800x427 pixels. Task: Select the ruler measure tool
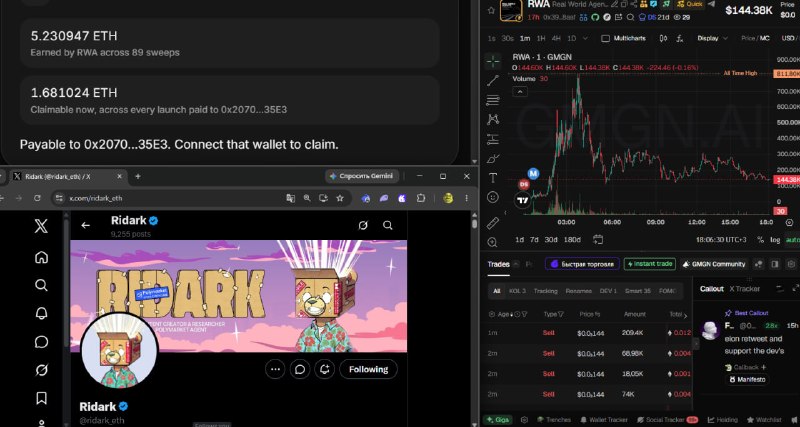pyautogui.click(x=493, y=223)
